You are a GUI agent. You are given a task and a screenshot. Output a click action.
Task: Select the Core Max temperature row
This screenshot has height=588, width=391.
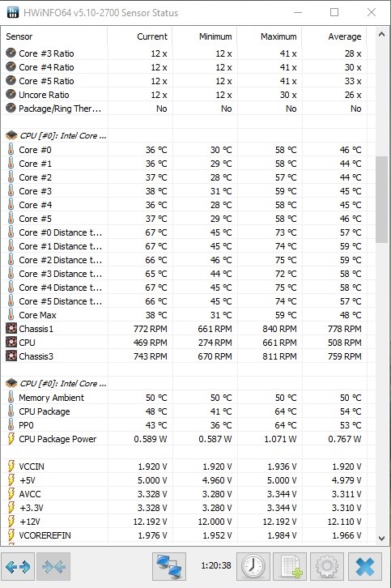tap(184, 315)
